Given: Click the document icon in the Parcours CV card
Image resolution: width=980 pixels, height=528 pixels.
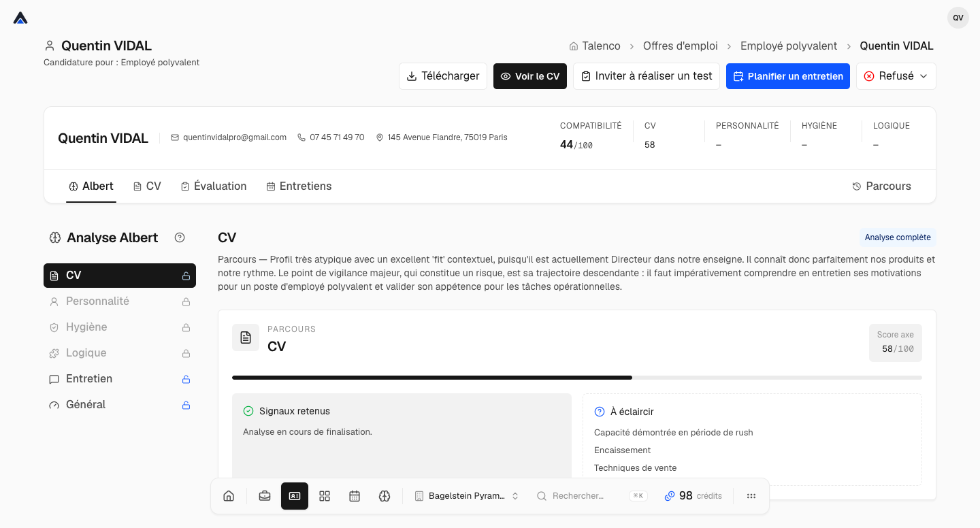Looking at the screenshot, I should 246,337.
